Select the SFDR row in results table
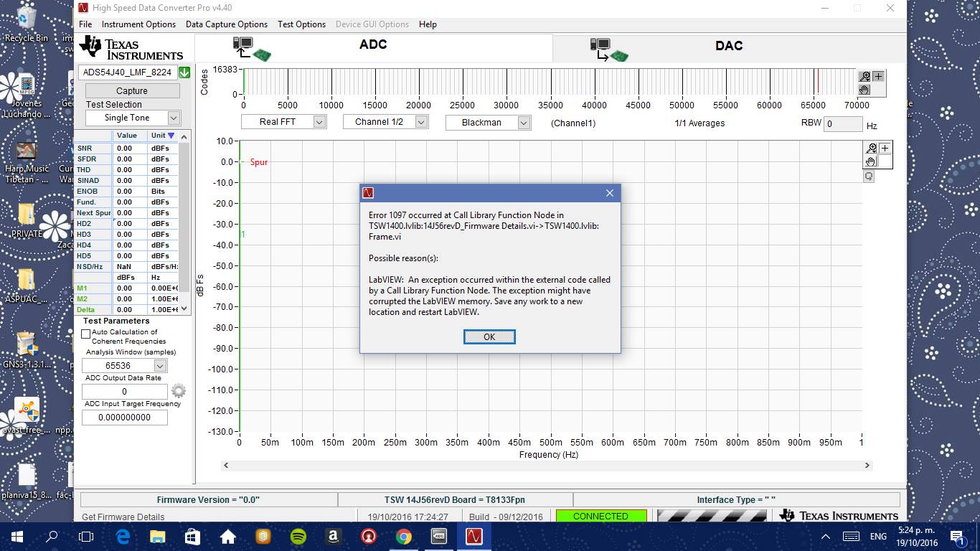The height and width of the screenshot is (551, 980). (126, 159)
